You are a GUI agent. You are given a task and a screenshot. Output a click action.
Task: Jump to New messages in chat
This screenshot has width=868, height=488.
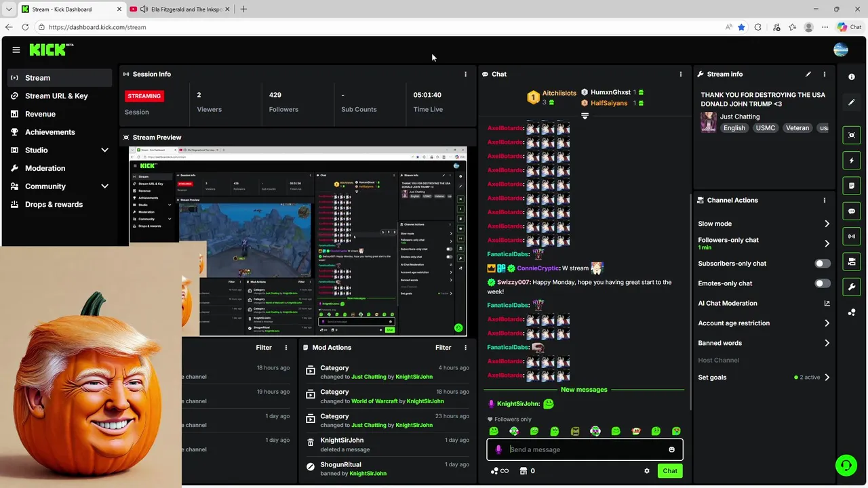tap(584, 390)
